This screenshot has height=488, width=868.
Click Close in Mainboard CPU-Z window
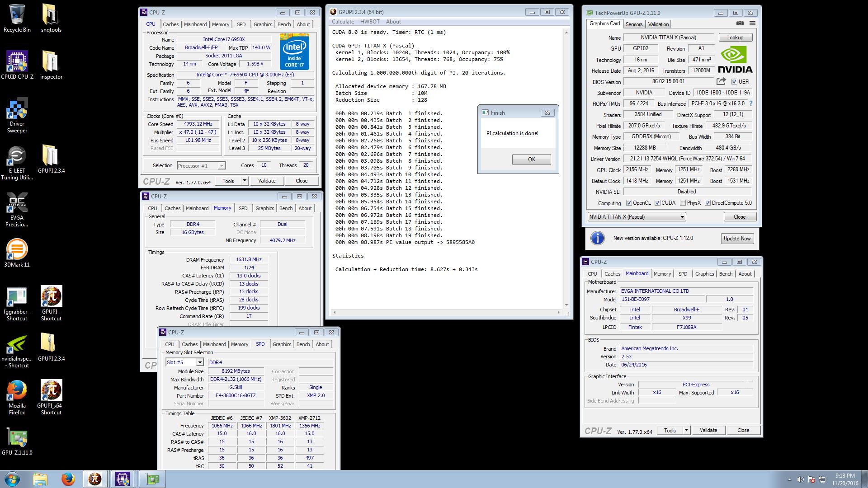click(743, 430)
